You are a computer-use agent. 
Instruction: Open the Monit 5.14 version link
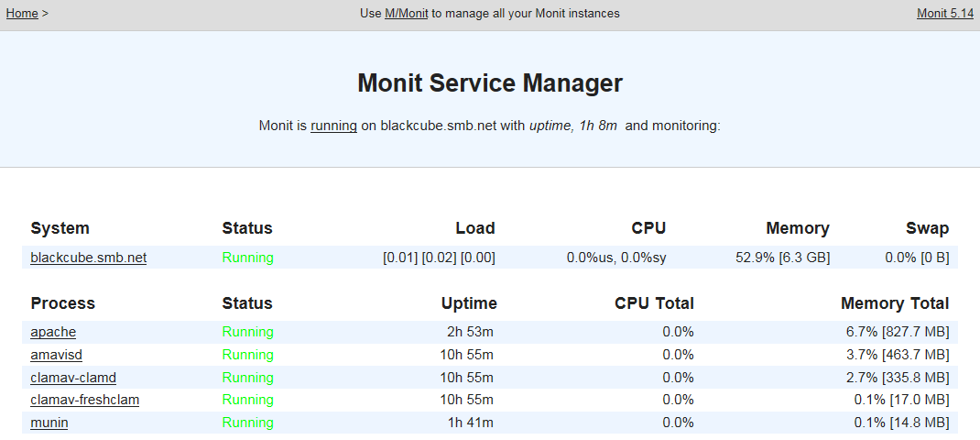(944, 14)
